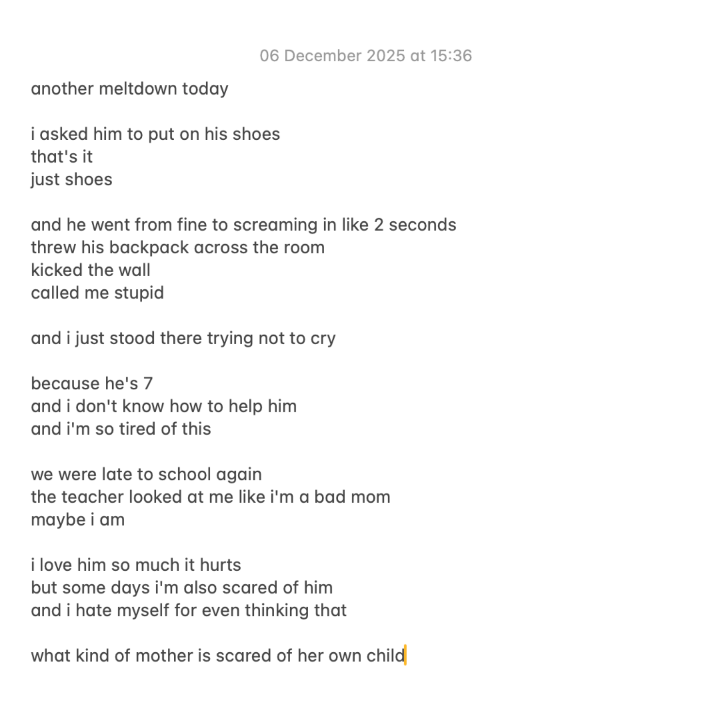Click end of last line after "own child"
Viewport: 728px width, 728px height.
(x=405, y=656)
